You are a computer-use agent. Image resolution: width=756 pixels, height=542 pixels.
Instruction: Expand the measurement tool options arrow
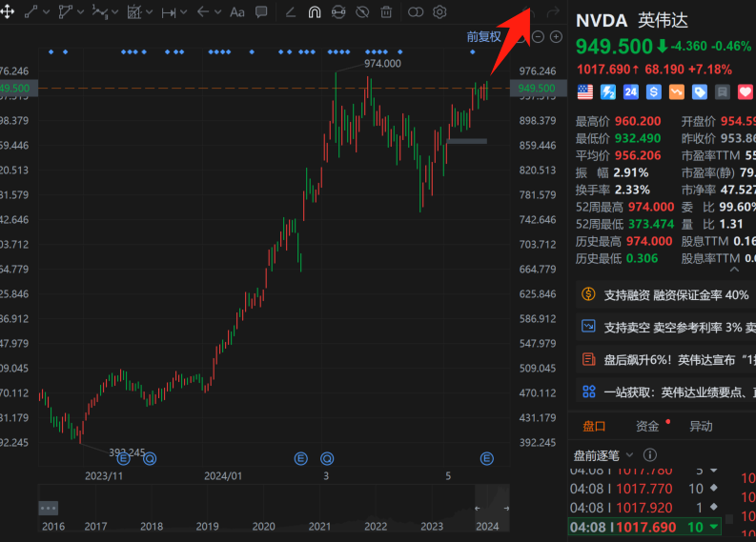pyautogui.click(x=183, y=12)
